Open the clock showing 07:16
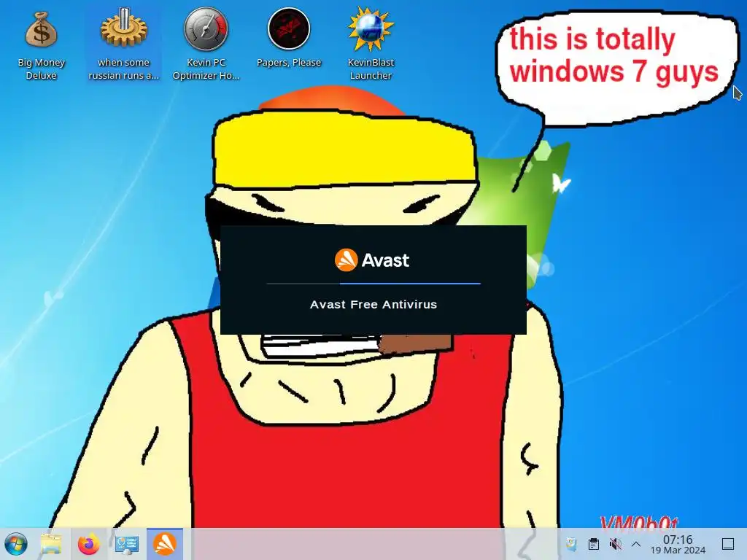The height and width of the screenshot is (560, 747). click(678, 540)
